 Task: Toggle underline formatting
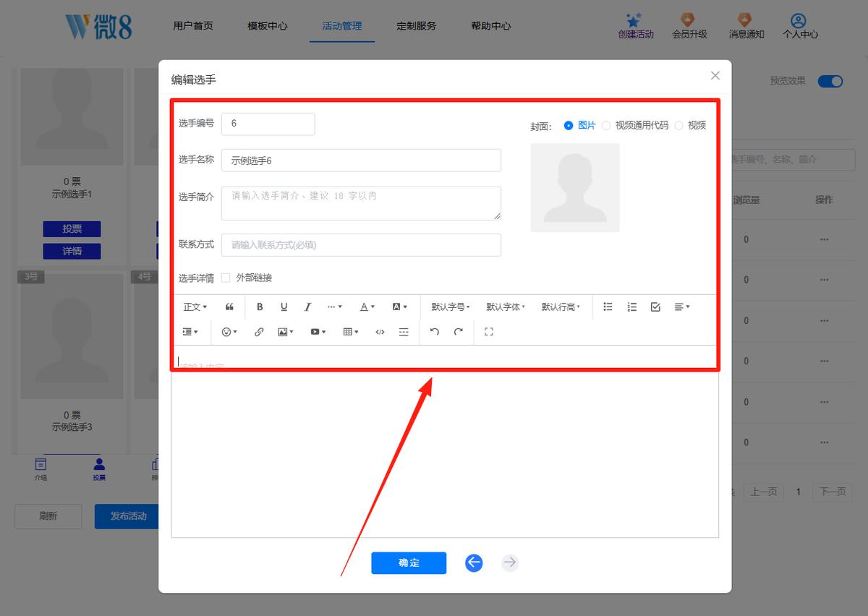(284, 307)
